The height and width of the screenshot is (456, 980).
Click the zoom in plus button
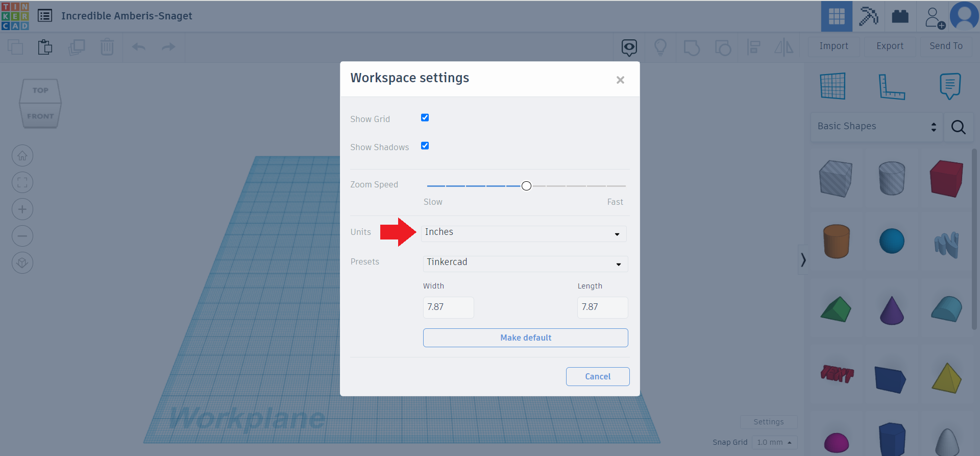22,209
